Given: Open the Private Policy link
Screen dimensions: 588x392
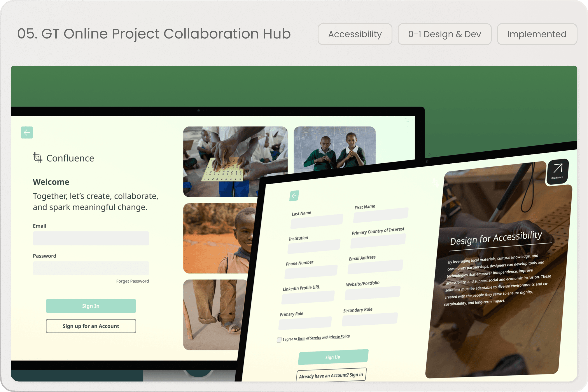Looking at the screenshot, I should pyautogui.click(x=339, y=337).
